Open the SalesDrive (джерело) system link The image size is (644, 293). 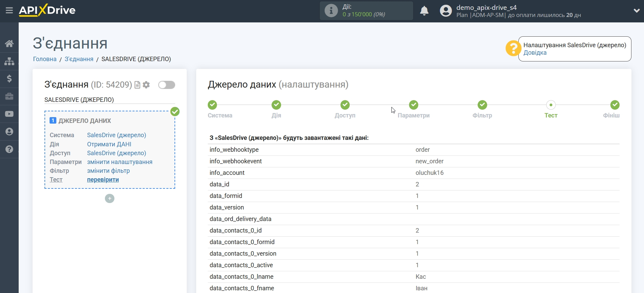point(116,135)
